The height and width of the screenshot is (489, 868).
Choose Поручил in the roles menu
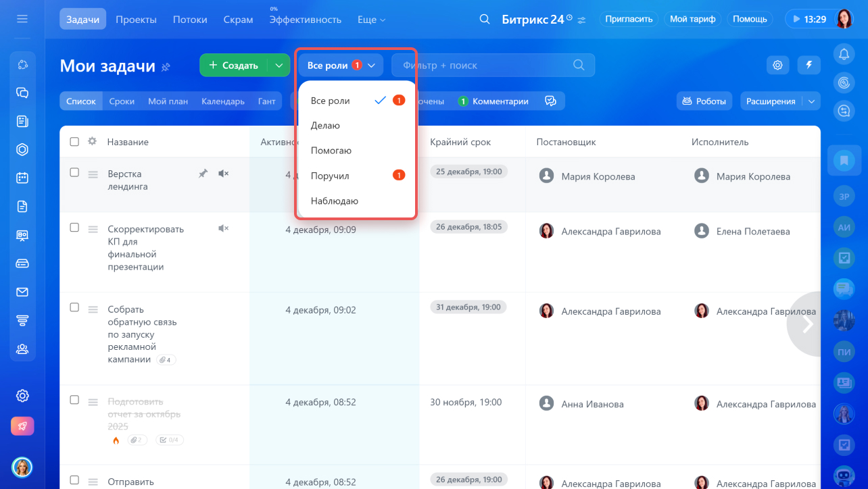[x=330, y=176]
